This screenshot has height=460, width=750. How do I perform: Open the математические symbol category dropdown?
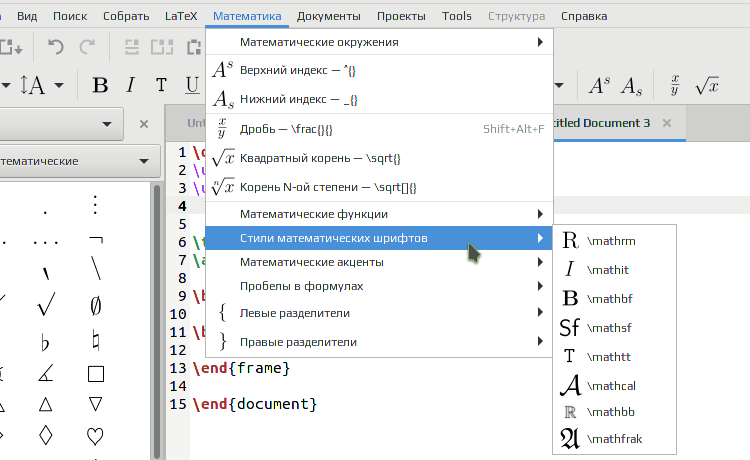point(79,161)
